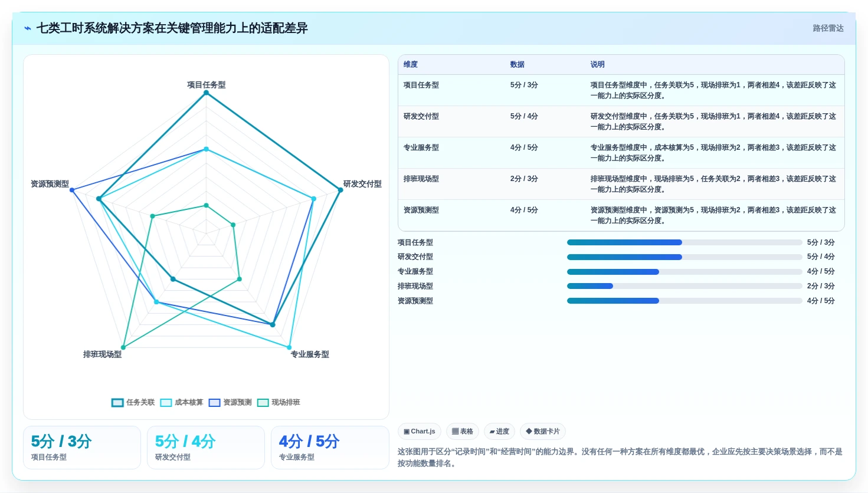This screenshot has height=493, width=868.
Task: Click the 专业服务型 radar axis label
Action: click(x=310, y=354)
